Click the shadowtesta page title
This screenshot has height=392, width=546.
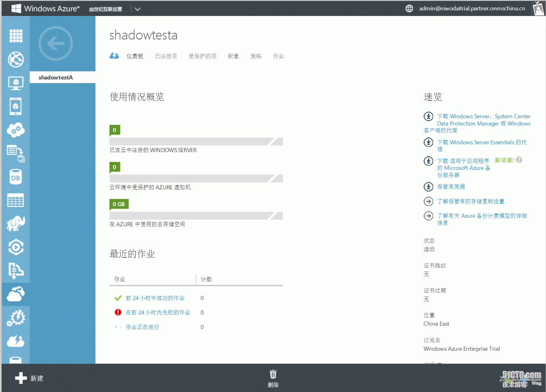(x=143, y=35)
